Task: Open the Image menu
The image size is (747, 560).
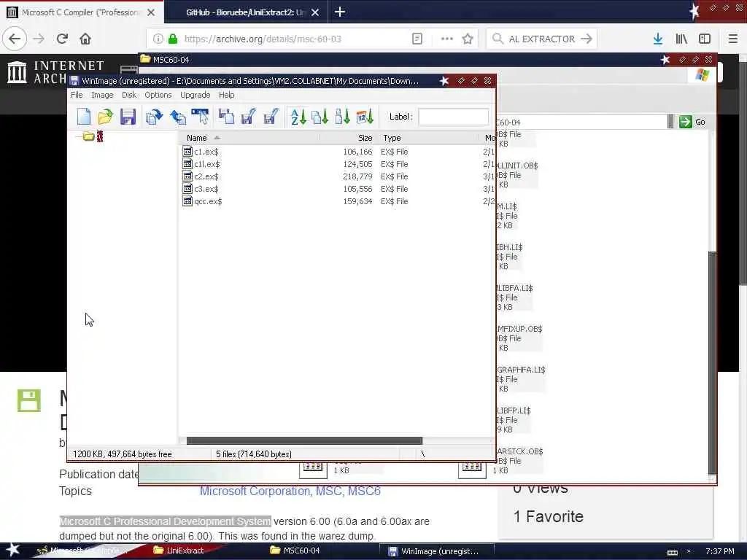Action: [x=102, y=95]
